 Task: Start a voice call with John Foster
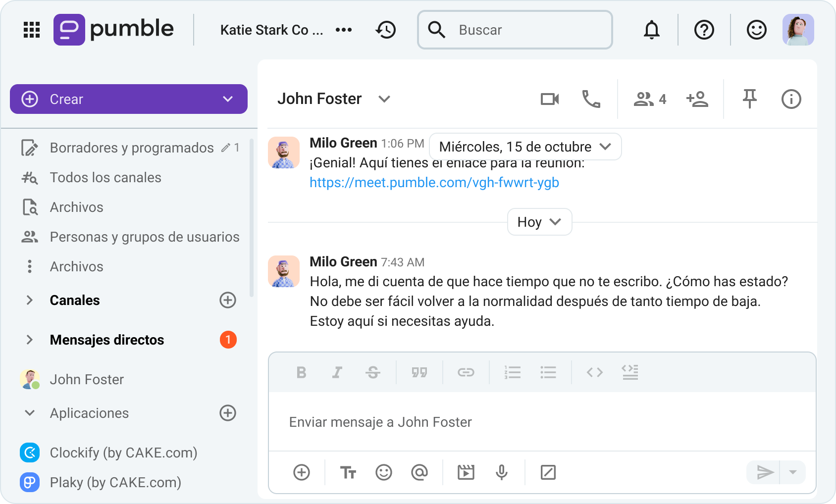(591, 99)
